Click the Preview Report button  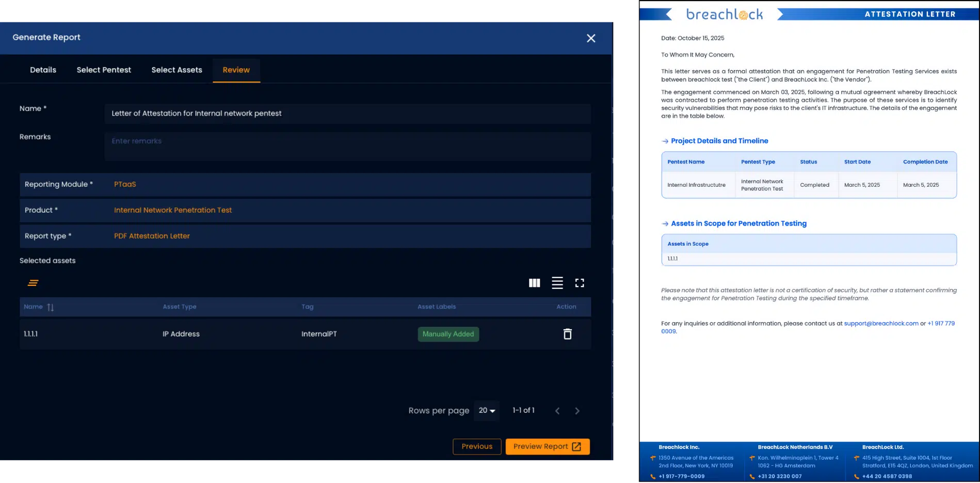pos(547,446)
